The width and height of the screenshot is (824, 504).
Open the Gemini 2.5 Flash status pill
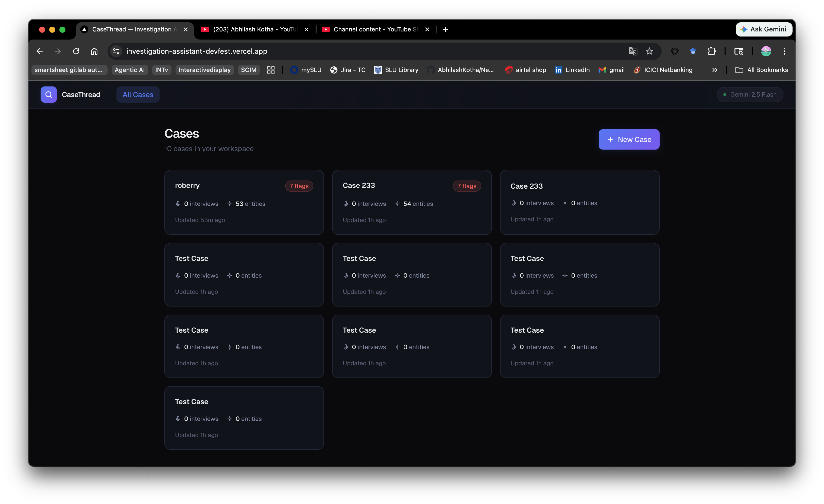click(x=749, y=95)
